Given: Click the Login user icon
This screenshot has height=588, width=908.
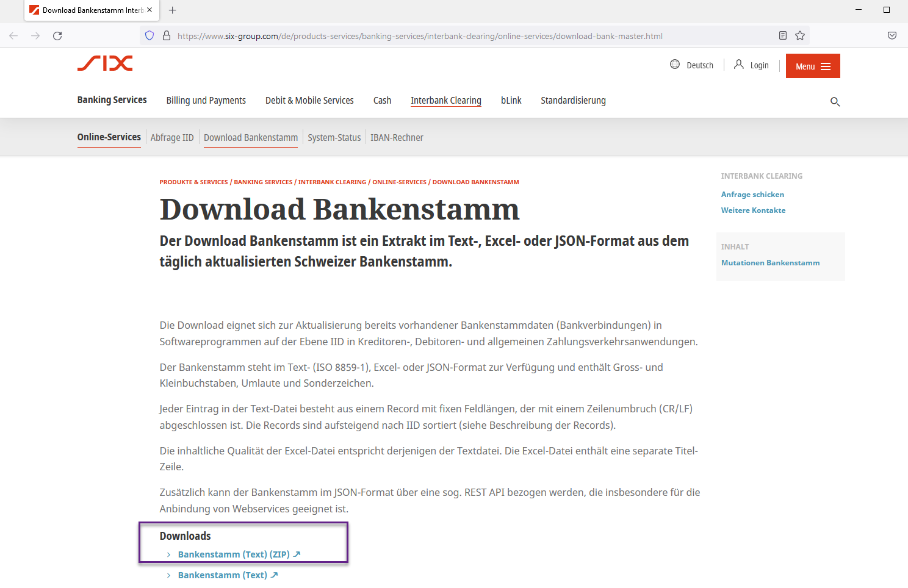Looking at the screenshot, I should 739,64.
